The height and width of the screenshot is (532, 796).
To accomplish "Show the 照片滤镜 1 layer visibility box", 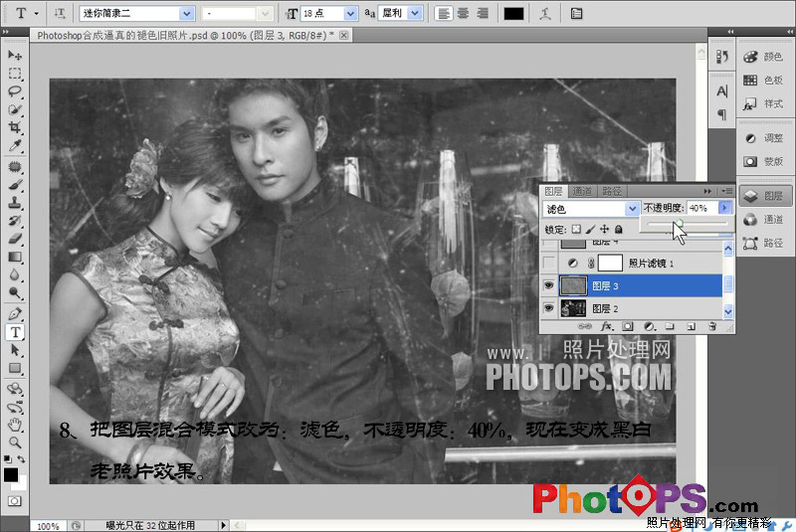I will pyautogui.click(x=549, y=263).
